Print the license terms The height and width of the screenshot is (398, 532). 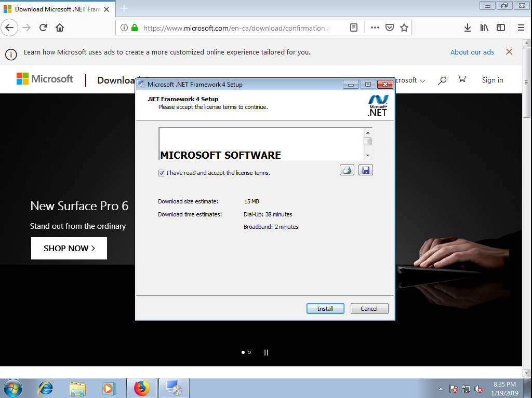point(347,170)
